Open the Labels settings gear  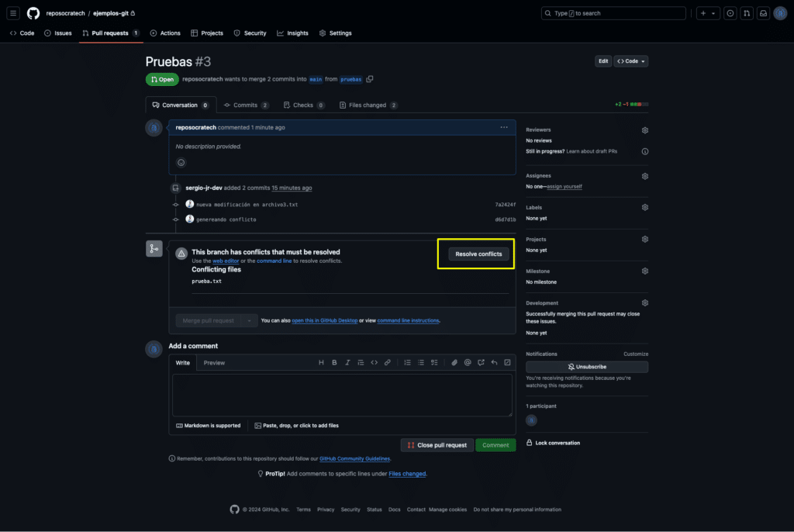pyautogui.click(x=644, y=208)
